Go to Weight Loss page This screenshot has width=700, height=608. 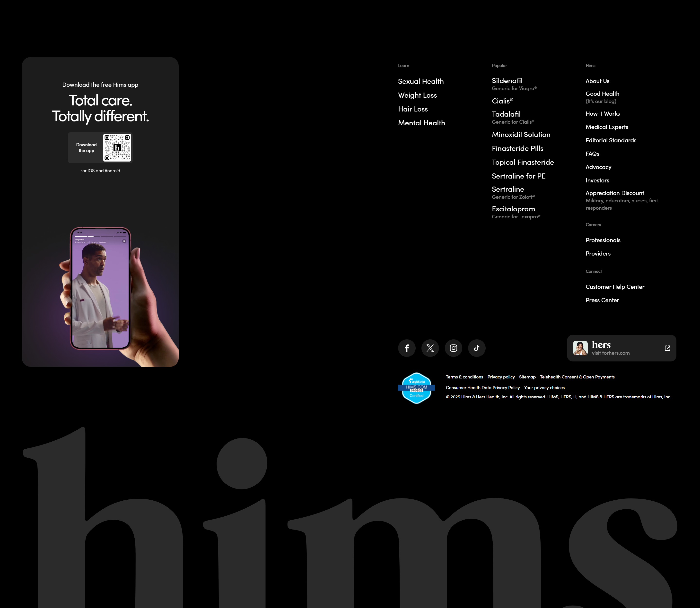pyautogui.click(x=418, y=95)
